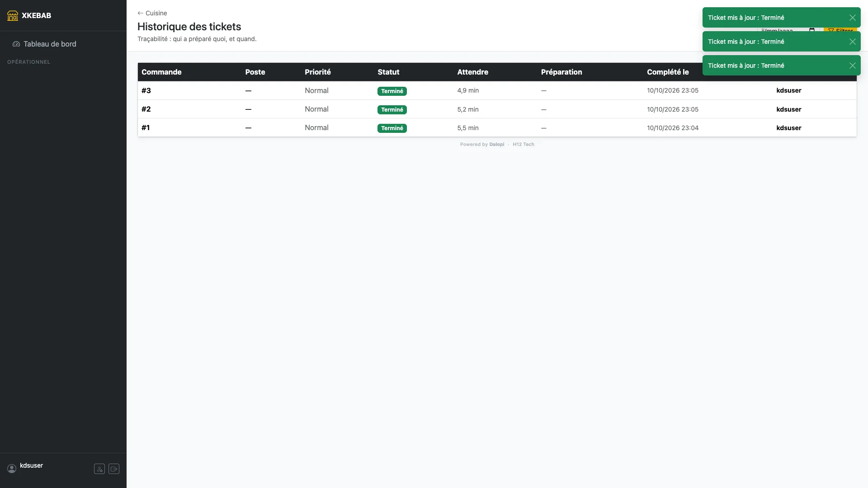Click the 5,2 min wait time
The height and width of the screenshot is (488, 868).
pyautogui.click(x=468, y=109)
